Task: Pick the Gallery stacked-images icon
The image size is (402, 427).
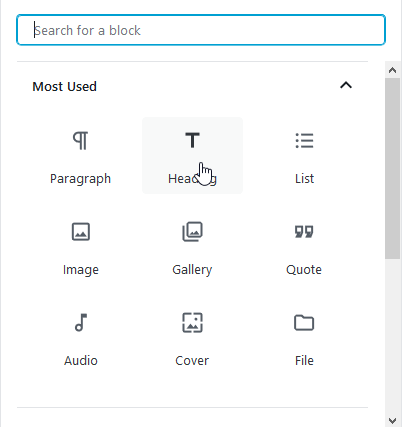Action: click(192, 231)
